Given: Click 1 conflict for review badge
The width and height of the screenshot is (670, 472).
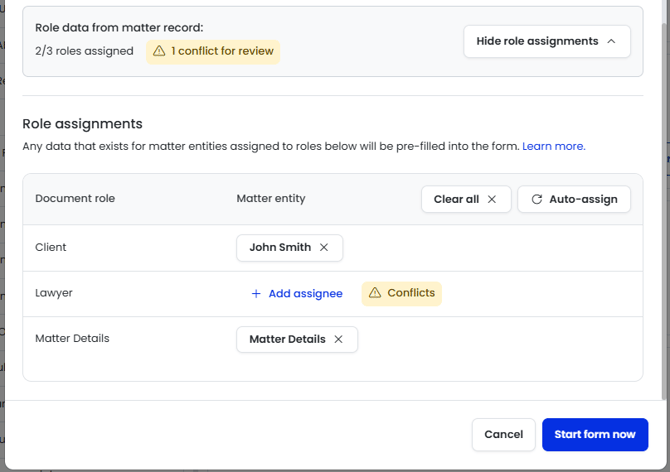Looking at the screenshot, I should coord(213,52).
